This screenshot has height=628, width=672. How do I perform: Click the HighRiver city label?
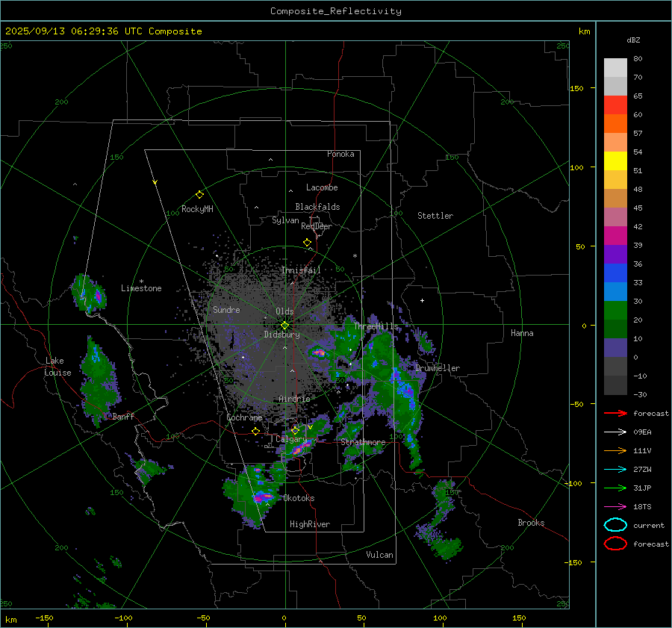310,524
